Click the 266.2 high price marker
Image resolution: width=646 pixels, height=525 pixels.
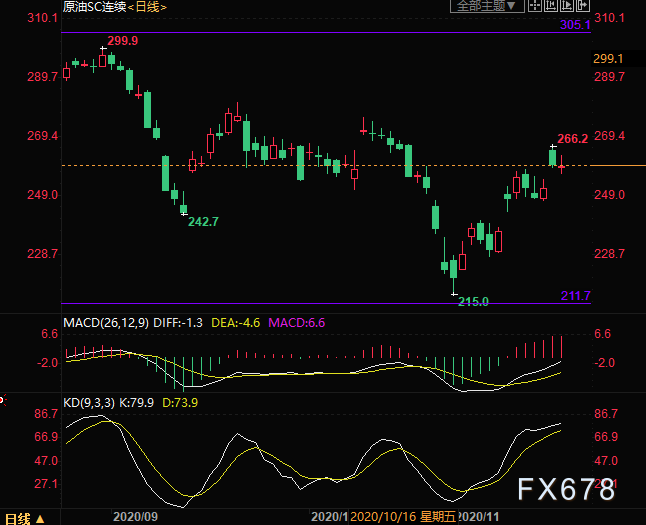coord(573,139)
